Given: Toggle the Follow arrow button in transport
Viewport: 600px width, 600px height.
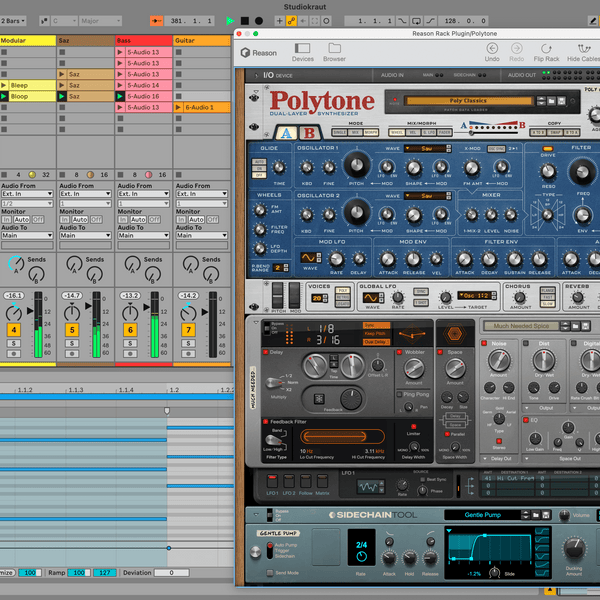Looking at the screenshot, I should point(157,21).
